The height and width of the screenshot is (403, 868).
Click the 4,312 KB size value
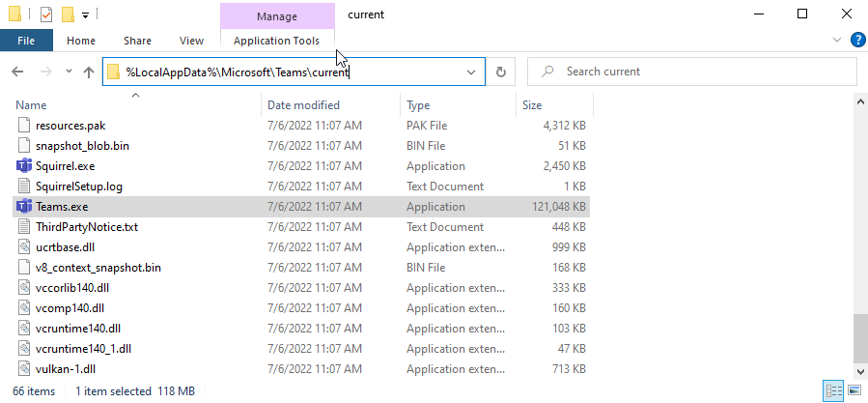coord(565,126)
